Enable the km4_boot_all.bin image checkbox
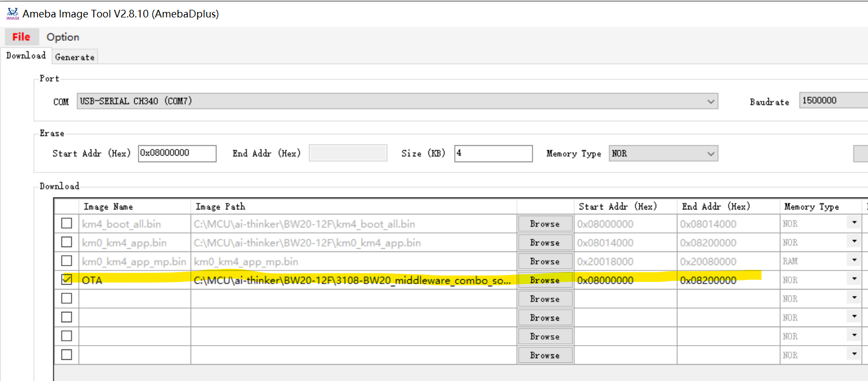This screenshot has width=868, height=381. pyautogui.click(x=66, y=223)
